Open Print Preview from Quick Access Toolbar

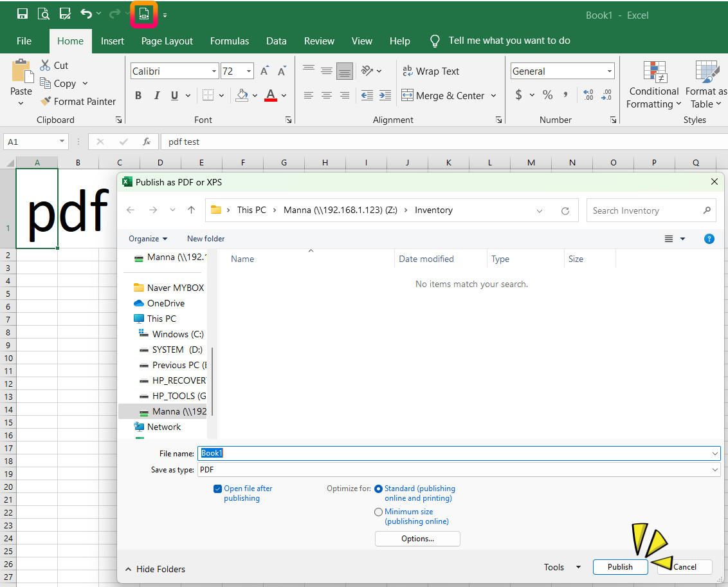tap(44, 14)
